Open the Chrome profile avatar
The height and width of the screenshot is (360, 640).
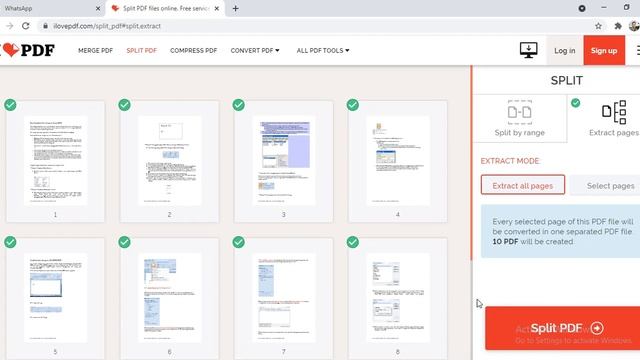[634, 26]
